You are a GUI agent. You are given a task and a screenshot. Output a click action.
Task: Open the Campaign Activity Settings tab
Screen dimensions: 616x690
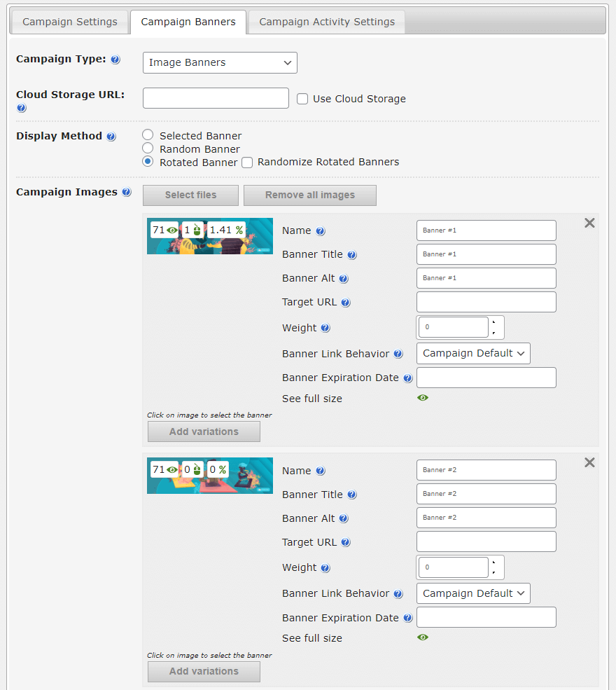click(x=327, y=22)
